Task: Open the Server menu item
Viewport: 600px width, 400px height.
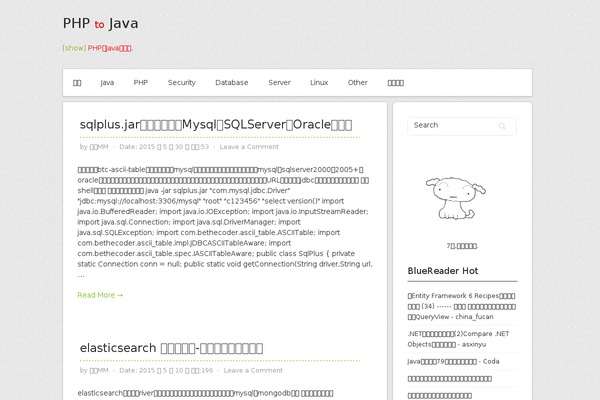Action: coord(279,83)
